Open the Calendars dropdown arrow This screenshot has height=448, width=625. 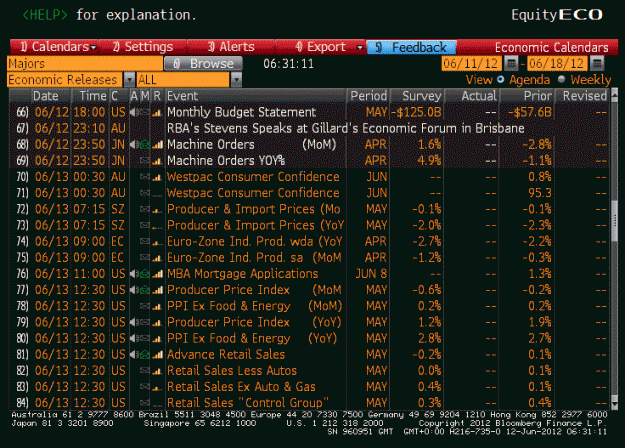tap(93, 48)
